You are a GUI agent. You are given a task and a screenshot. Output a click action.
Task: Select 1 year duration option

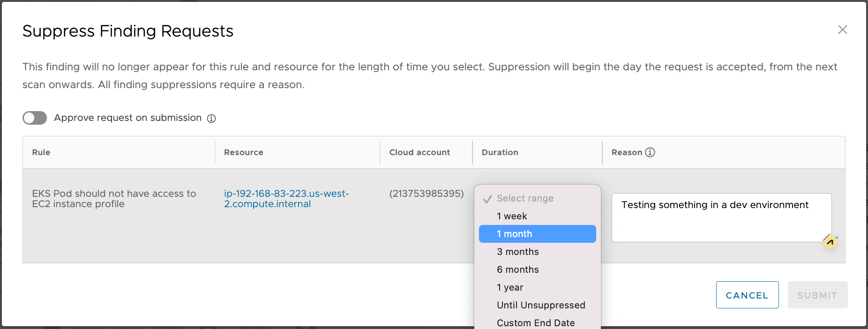click(510, 287)
